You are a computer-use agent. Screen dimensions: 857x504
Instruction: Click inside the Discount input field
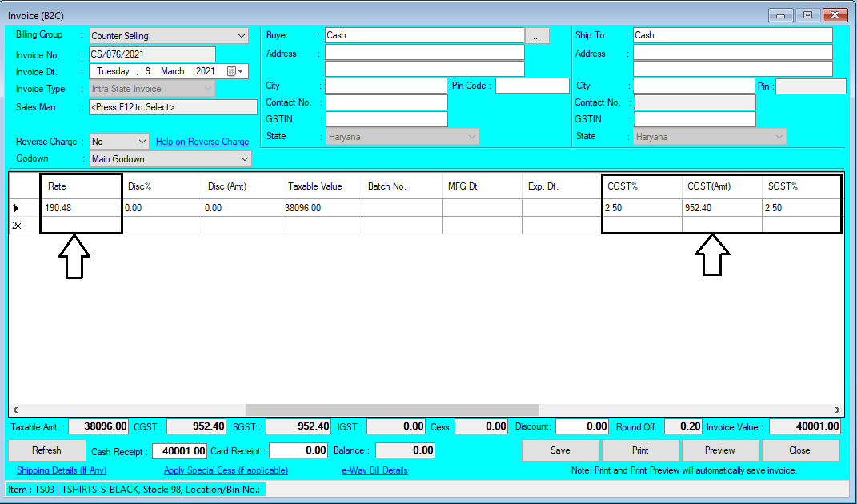581,426
